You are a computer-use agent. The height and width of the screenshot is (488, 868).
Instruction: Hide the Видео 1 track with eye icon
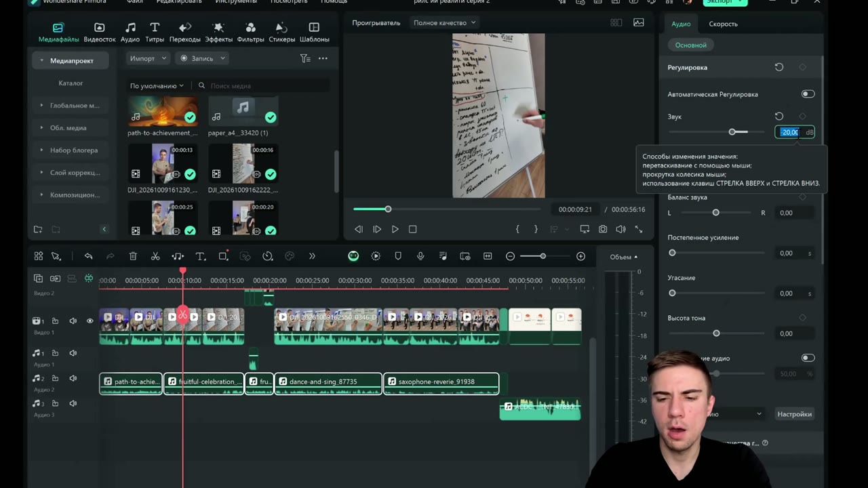click(90, 321)
